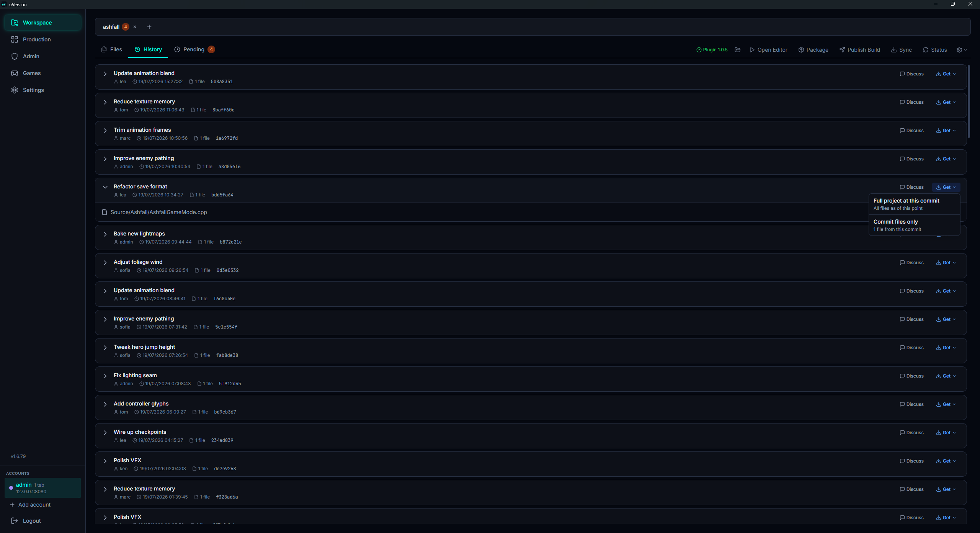Viewport: 980px width, 533px height.
Task: Expand Bake new lightmaps commit
Action: 105,234
